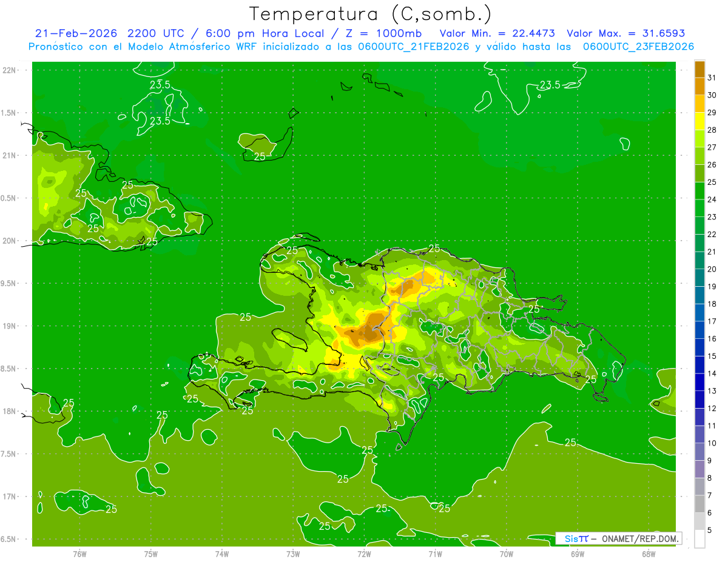
Task: Click the "76W" longitude label
Action: 79,554
